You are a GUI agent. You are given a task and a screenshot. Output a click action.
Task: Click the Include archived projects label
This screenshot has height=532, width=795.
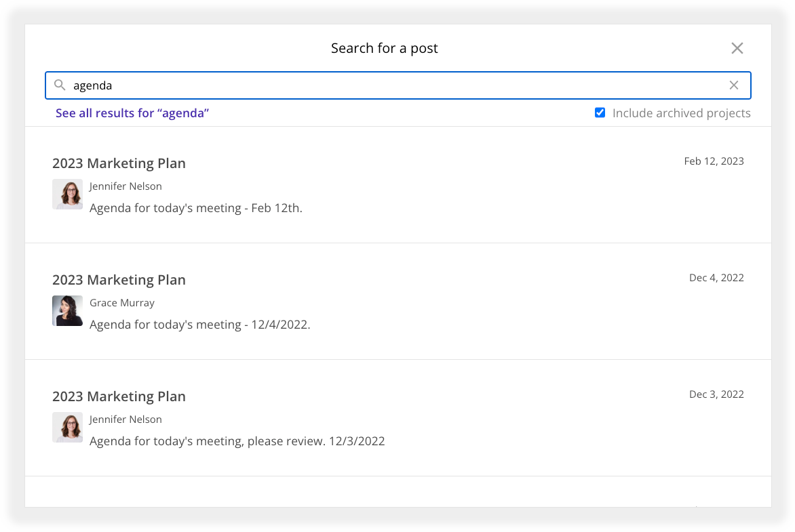682,113
